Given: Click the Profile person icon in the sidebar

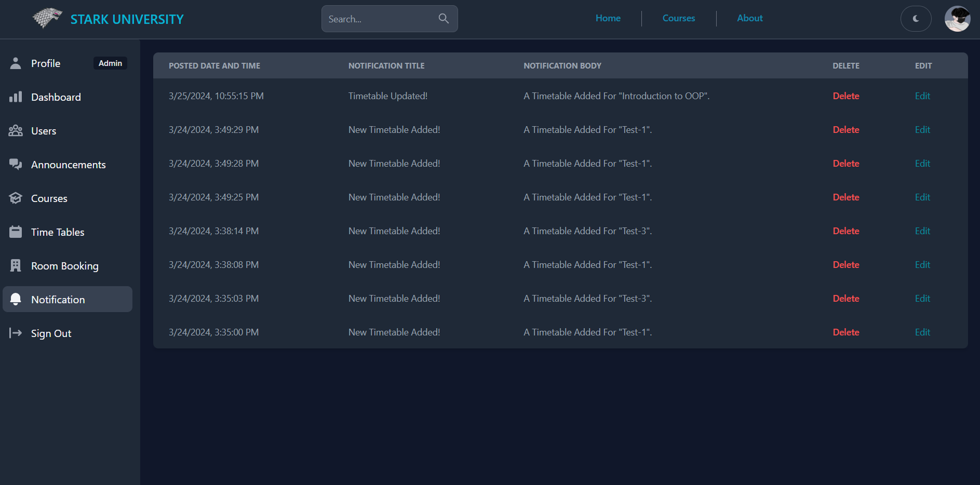Looking at the screenshot, I should 16,63.
